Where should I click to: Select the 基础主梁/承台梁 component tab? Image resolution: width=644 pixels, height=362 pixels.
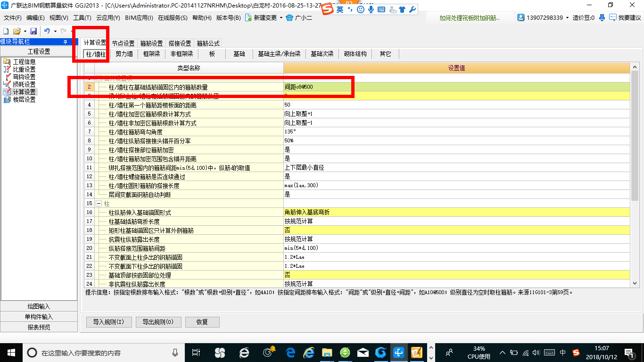(279, 54)
